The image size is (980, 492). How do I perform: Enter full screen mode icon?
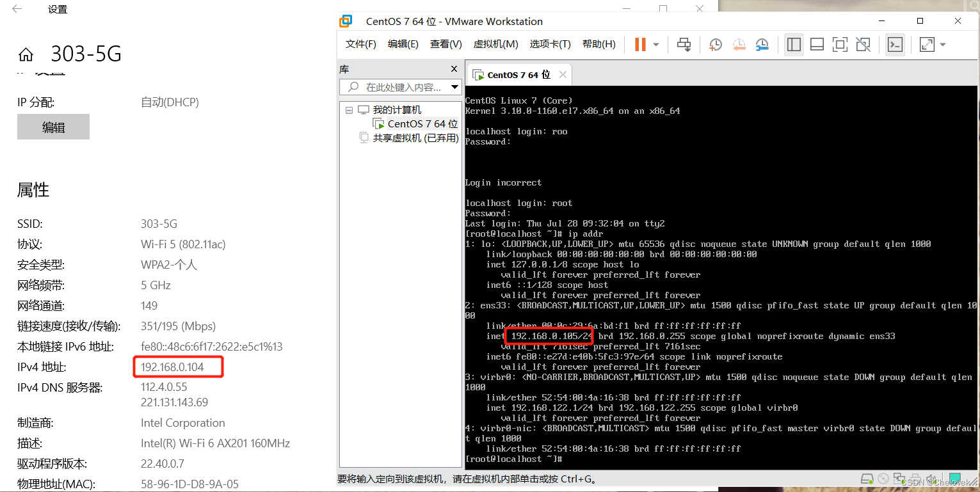[x=840, y=44]
